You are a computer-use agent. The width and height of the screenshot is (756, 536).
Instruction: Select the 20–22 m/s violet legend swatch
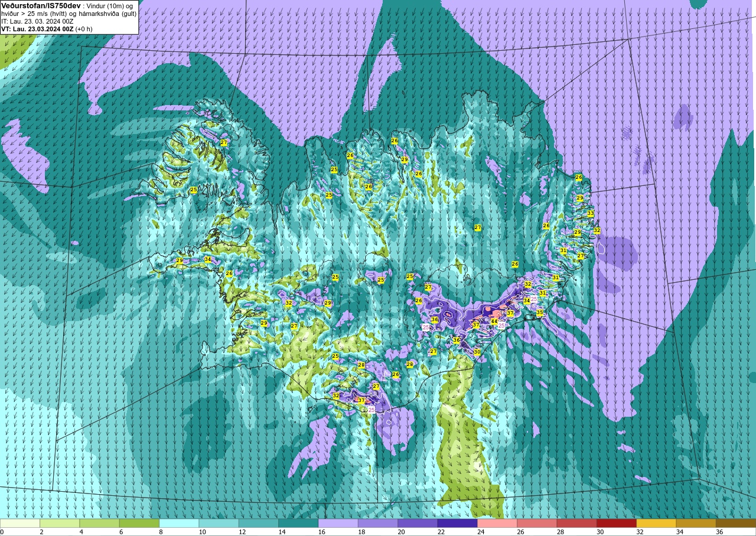pos(418,523)
